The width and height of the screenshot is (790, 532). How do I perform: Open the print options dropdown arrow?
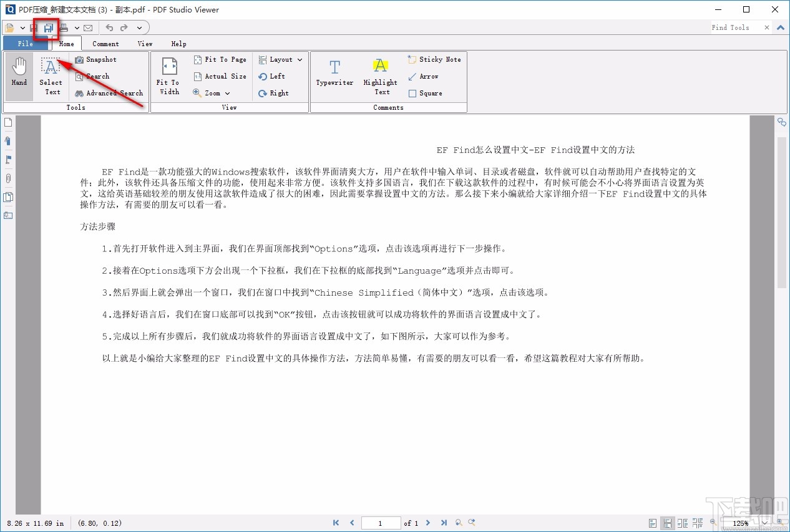[x=77, y=28]
